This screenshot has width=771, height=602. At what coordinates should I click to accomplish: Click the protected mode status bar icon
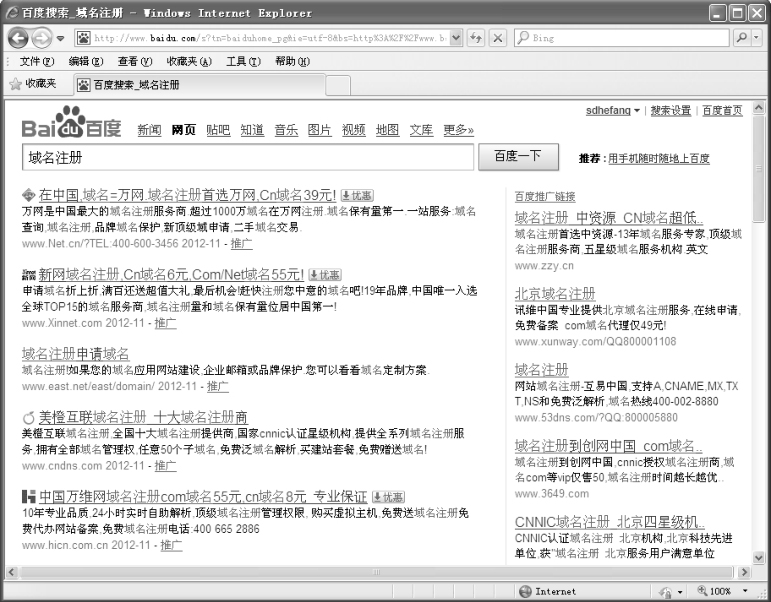click(666, 591)
